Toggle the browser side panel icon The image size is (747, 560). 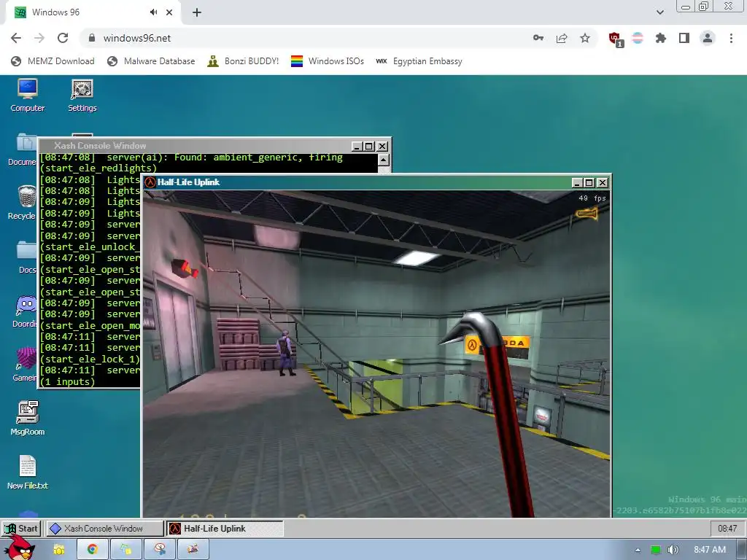pyautogui.click(x=684, y=38)
